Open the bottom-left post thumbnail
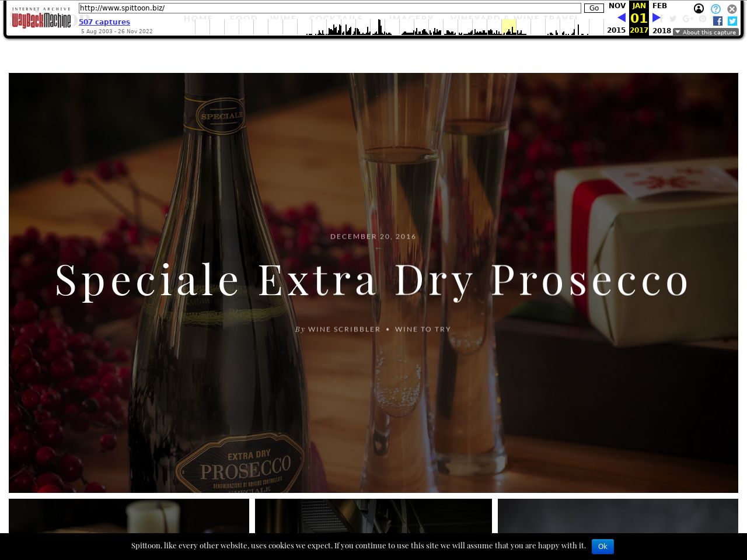This screenshot has width=747, height=560. point(128,516)
